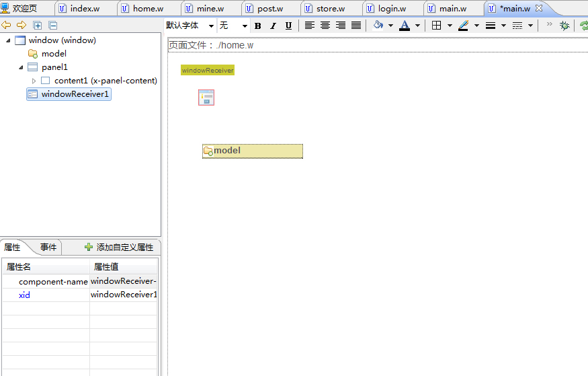Toggle italic formatting
Viewport: 588px width, 376px height.
pyautogui.click(x=273, y=26)
